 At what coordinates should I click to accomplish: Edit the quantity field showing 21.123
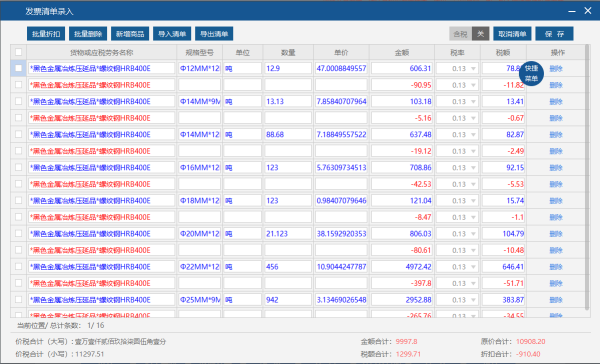[288, 234]
